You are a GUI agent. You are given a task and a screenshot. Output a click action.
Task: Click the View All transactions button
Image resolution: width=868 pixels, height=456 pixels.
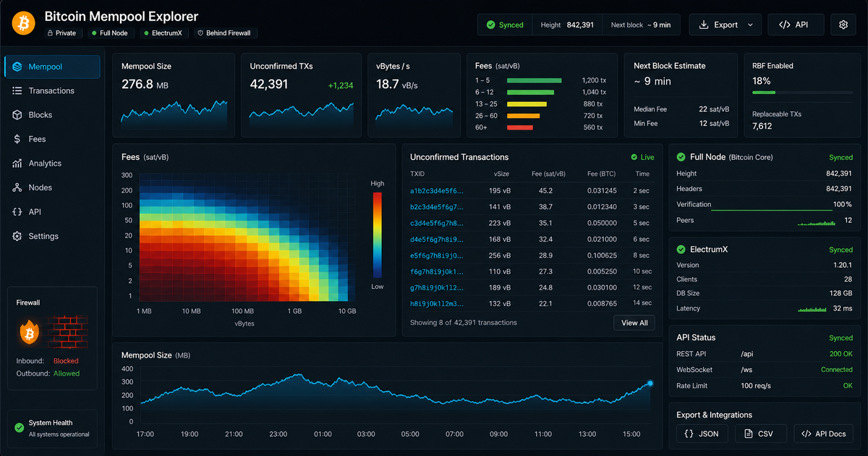tap(634, 323)
